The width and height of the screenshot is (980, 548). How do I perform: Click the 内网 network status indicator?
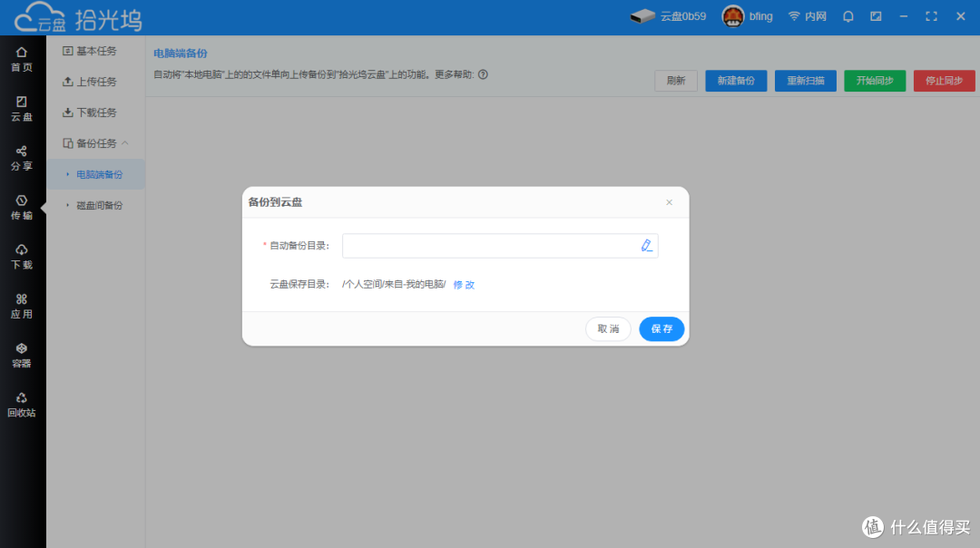click(807, 16)
